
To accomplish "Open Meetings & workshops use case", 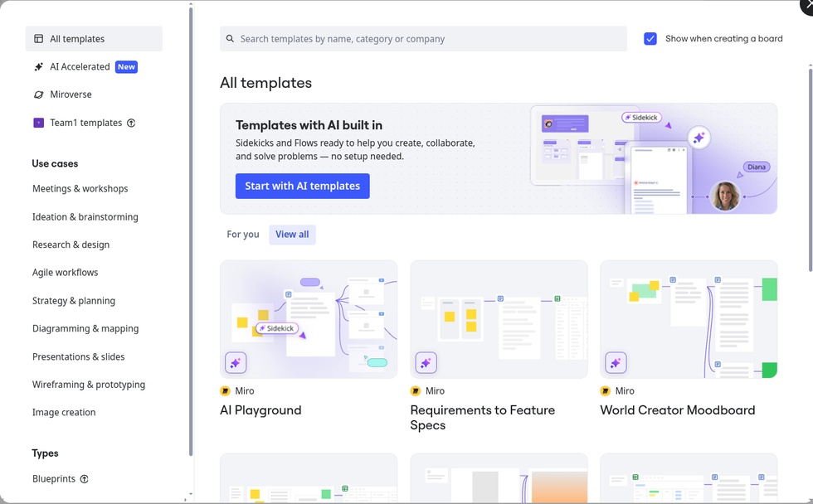I will click(80, 189).
